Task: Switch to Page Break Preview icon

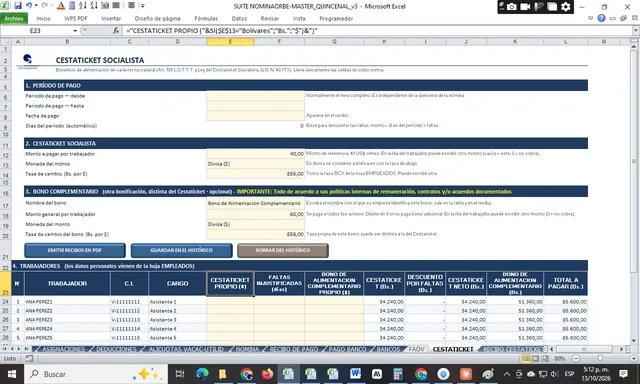Action: (545, 359)
